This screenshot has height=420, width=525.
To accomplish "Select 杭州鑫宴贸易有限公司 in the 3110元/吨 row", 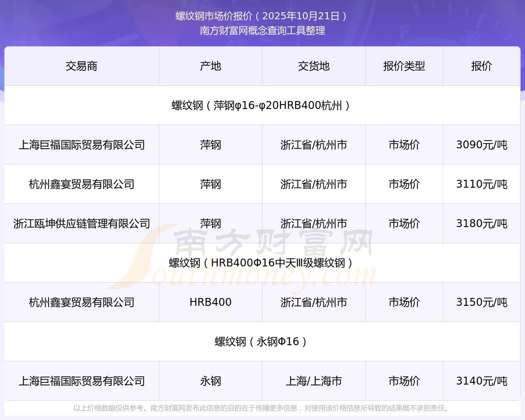I will [81, 184].
